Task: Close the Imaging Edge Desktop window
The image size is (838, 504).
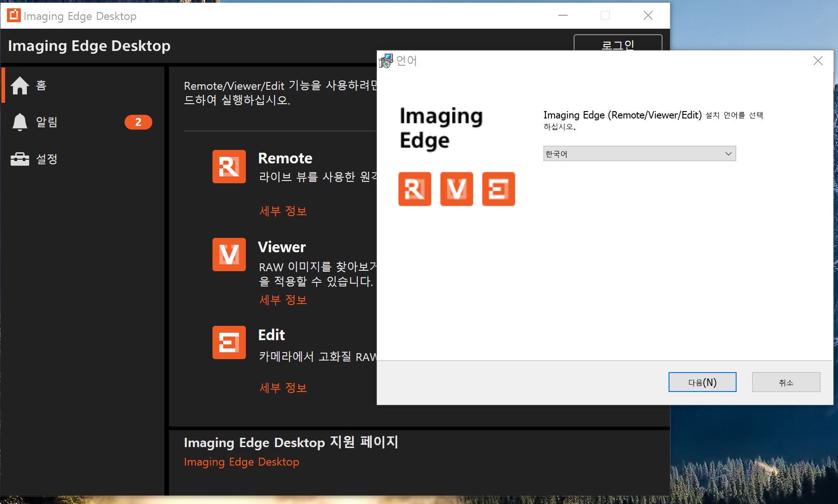Action: click(648, 15)
